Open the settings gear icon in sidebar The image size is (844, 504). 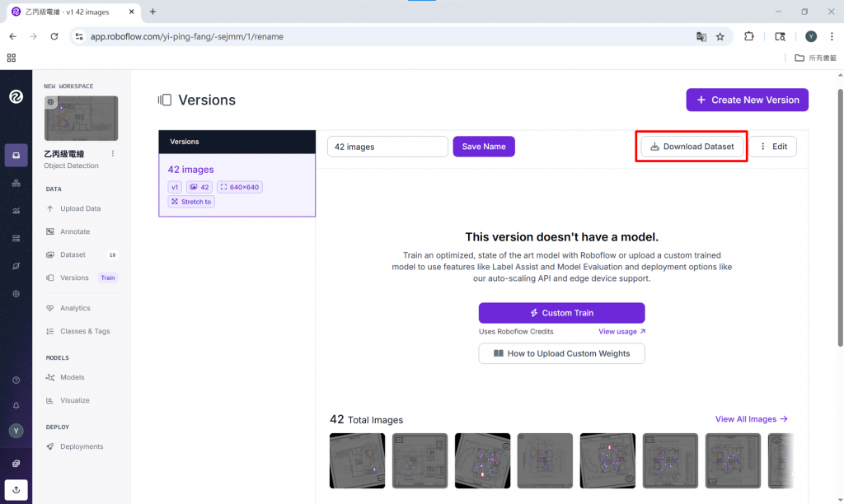coord(16,294)
